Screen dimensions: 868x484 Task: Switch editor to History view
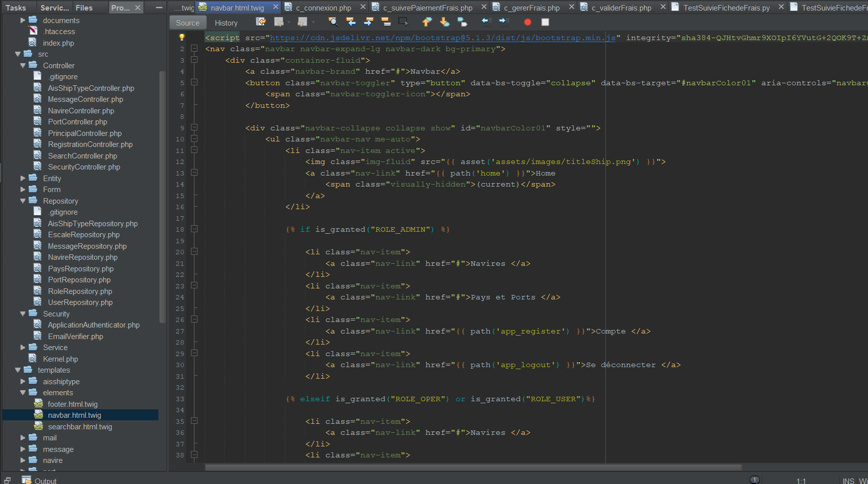[x=226, y=23]
